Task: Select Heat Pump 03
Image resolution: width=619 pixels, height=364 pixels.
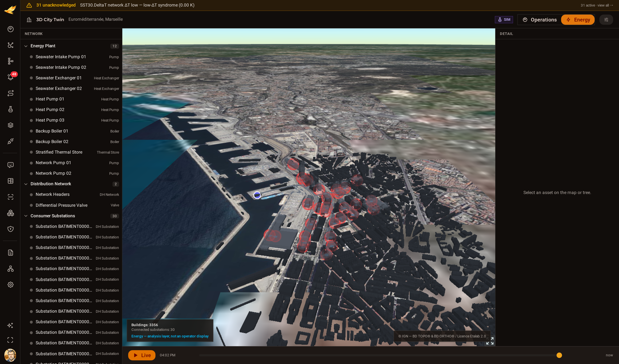Action: (x=71, y=120)
